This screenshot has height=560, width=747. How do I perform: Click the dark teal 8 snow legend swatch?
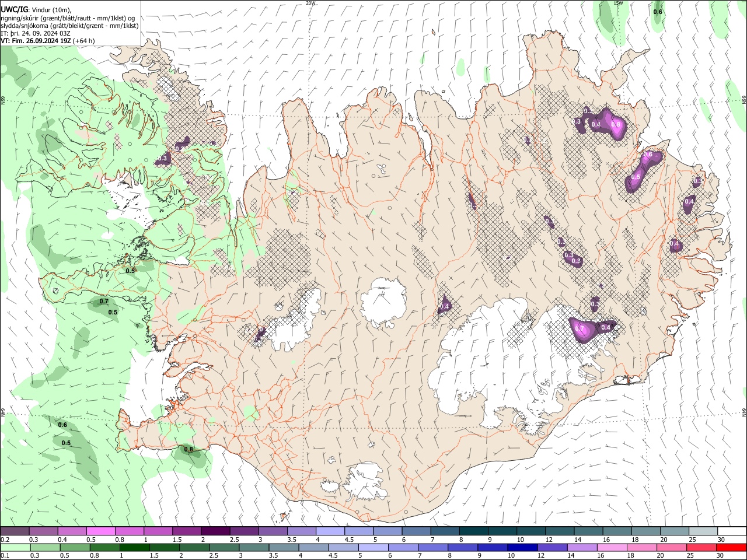click(473, 531)
